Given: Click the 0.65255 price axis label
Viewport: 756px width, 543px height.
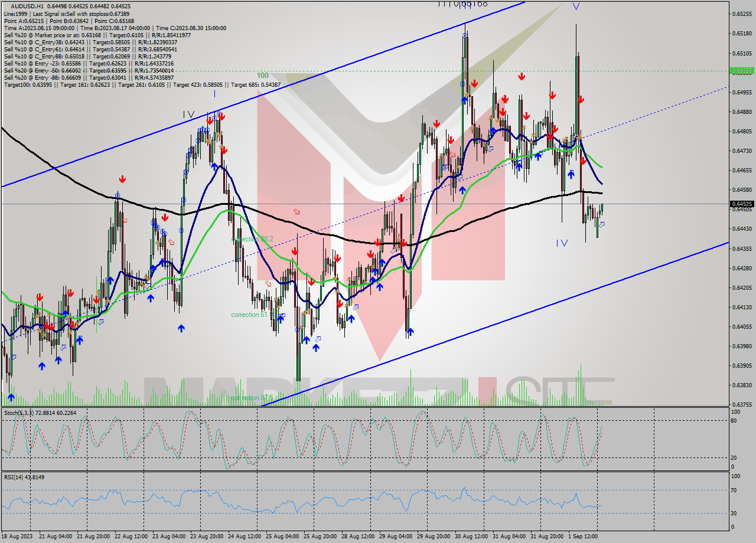Looking at the screenshot, I should (742, 14).
